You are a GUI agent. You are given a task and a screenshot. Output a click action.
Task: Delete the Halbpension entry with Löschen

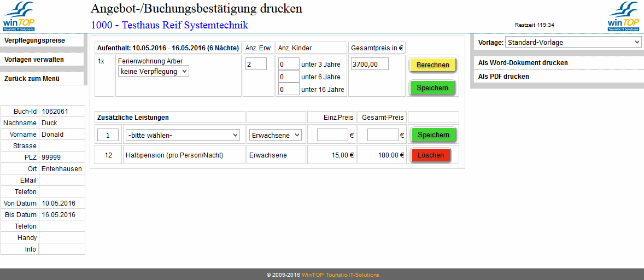pos(431,155)
